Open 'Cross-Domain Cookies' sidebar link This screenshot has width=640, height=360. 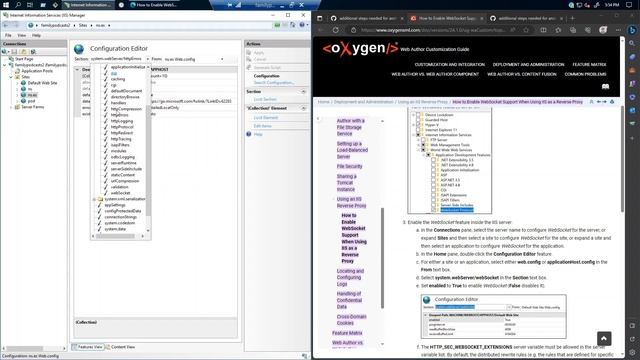coord(351,320)
